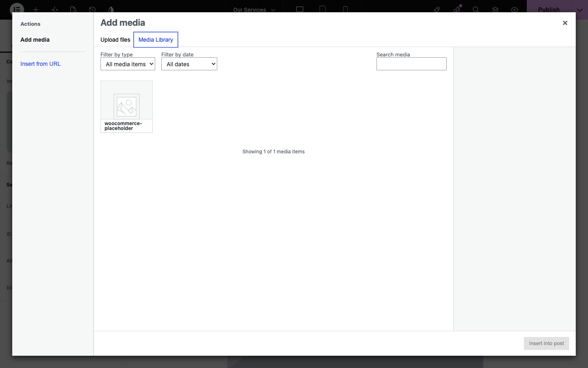The image size is (588, 368).
Task: Open the All media items type filter
Action: coord(128,64)
